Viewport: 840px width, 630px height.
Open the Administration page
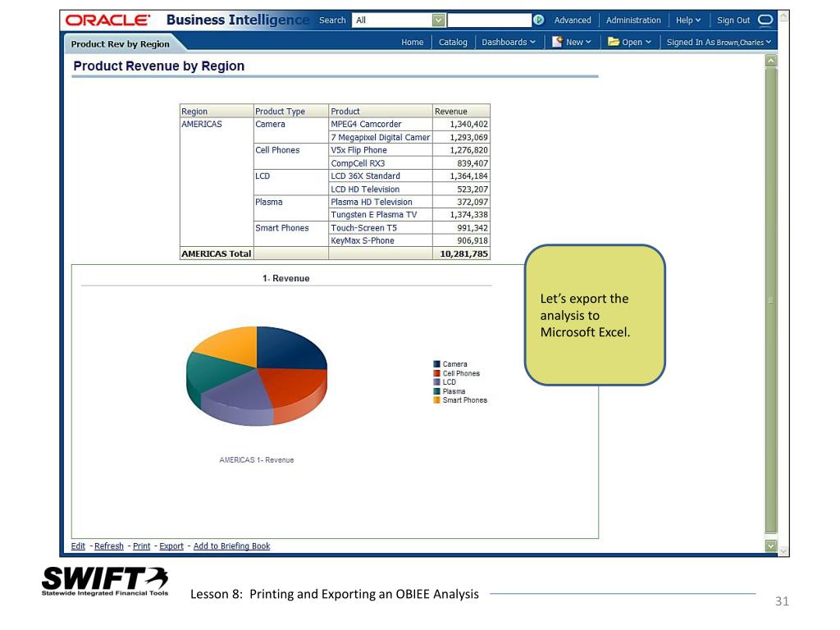[x=633, y=21]
